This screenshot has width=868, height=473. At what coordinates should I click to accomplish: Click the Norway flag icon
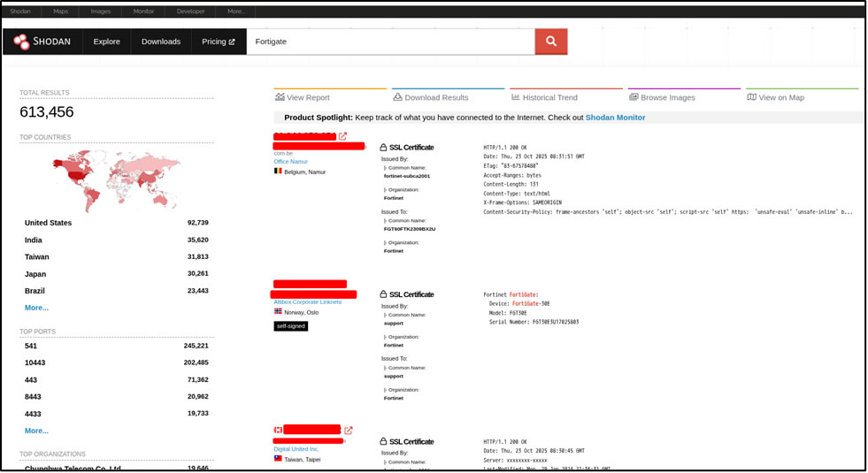coord(278,311)
